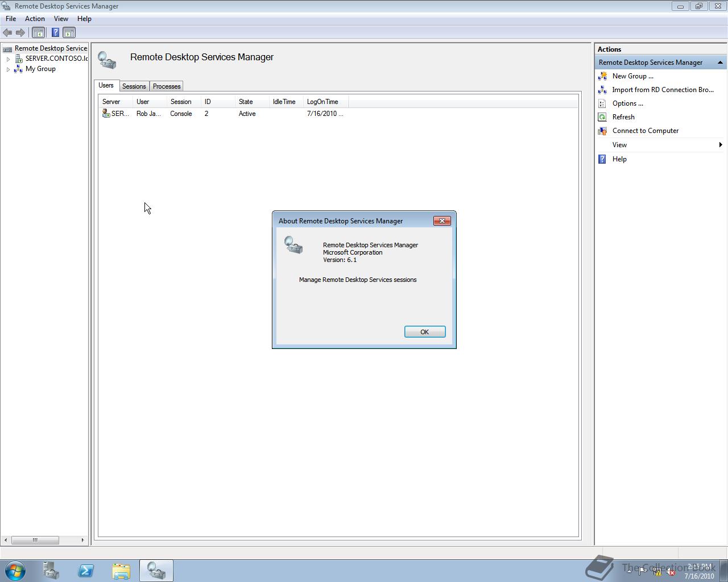Select My Group in the tree
This screenshot has width=728, height=582.
coord(40,69)
